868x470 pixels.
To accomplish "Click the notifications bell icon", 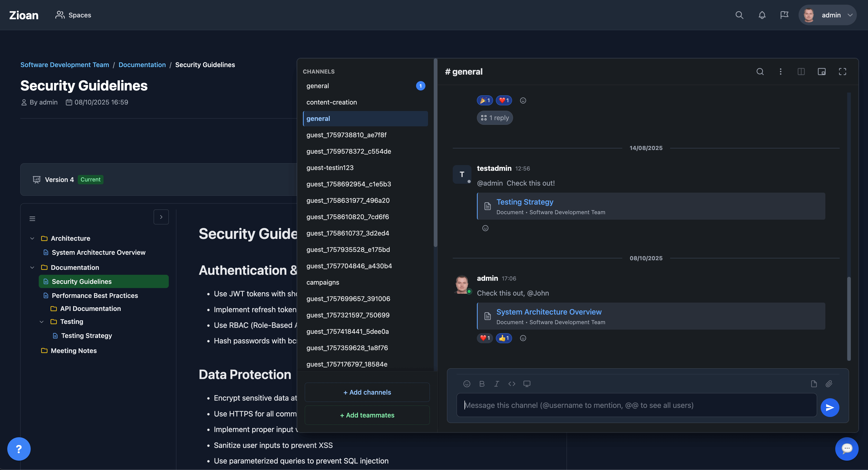I will click(x=762, y=15).
